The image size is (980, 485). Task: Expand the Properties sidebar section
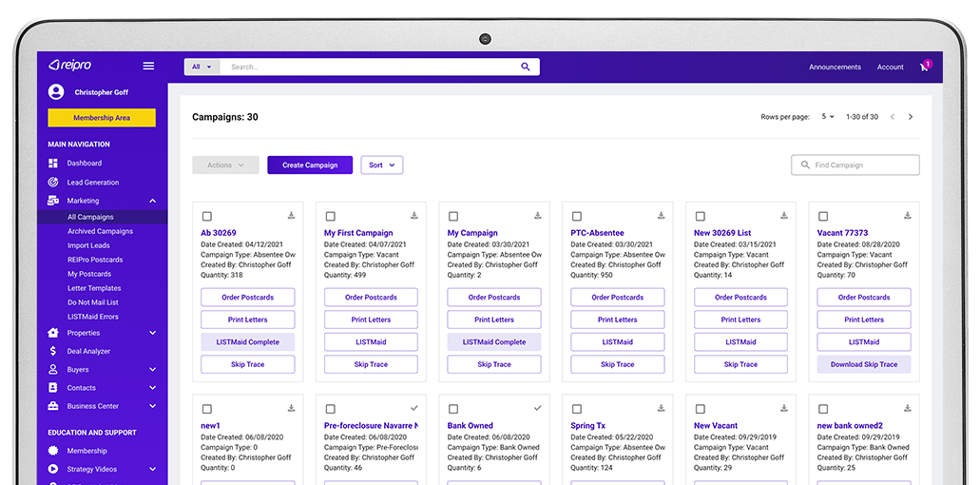(x=152, y=333)
